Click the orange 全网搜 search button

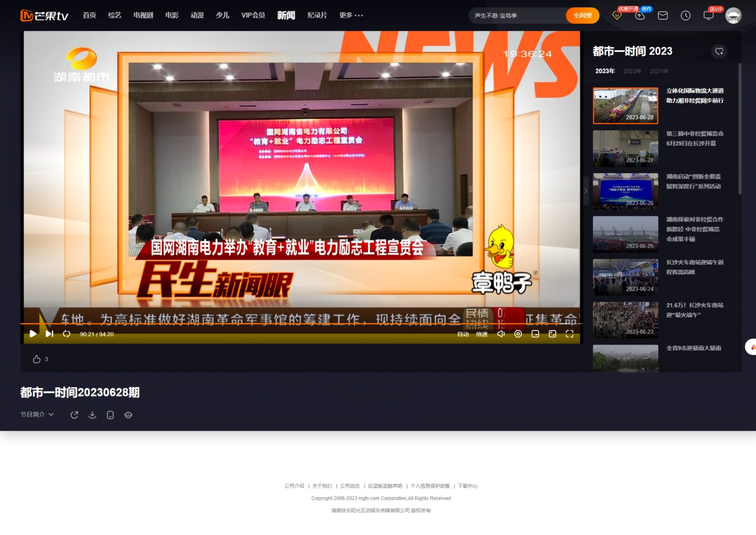pyautogui.click(x=582, y=16)
